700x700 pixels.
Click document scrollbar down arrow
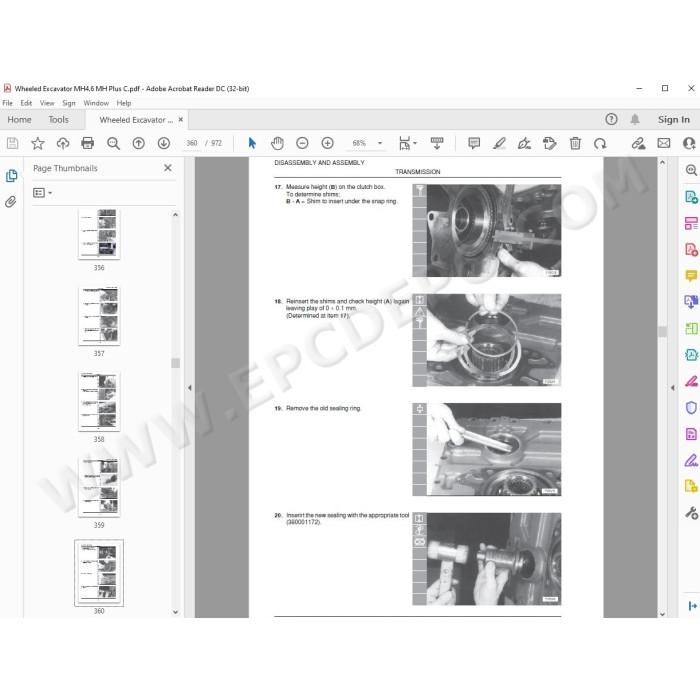(x=662, y=614)
